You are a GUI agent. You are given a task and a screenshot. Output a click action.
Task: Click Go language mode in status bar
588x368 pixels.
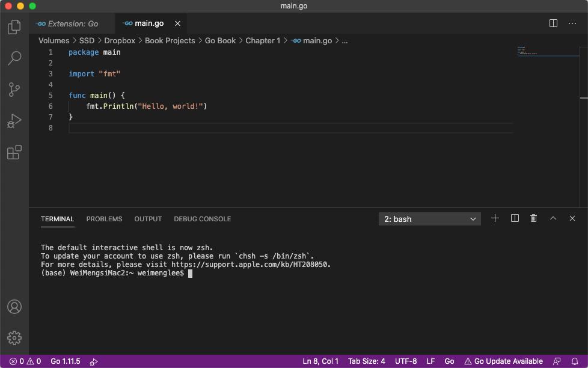coord(449,361)
